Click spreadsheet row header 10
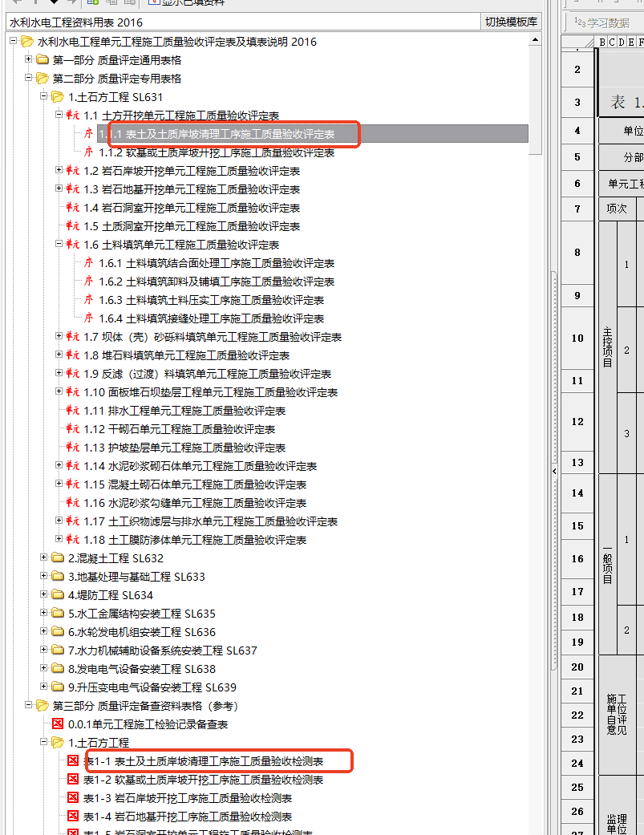This screenshot has height=835, width=644. coord(577,338)
